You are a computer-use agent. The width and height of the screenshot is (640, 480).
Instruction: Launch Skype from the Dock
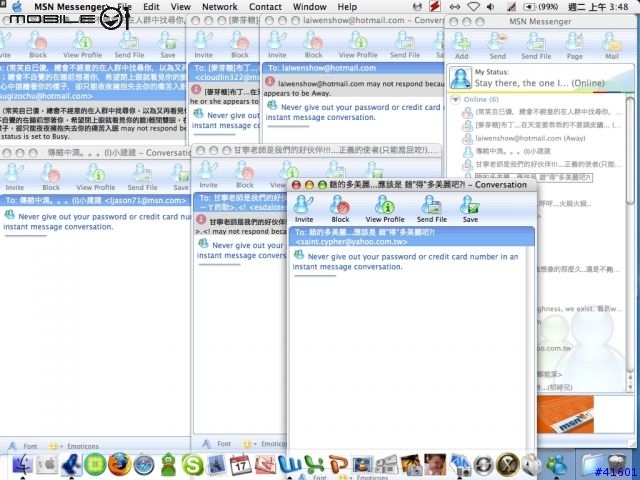[x=192, y=465]
